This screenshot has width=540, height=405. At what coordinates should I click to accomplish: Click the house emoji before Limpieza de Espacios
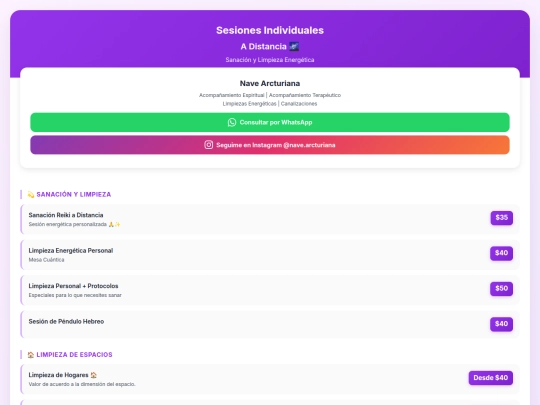[x=31, y=355]
